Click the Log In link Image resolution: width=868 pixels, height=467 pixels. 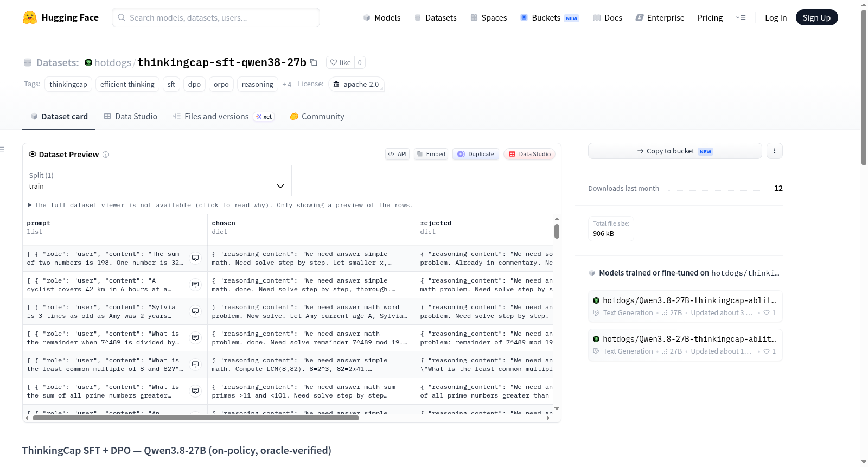tap(776, 17)
